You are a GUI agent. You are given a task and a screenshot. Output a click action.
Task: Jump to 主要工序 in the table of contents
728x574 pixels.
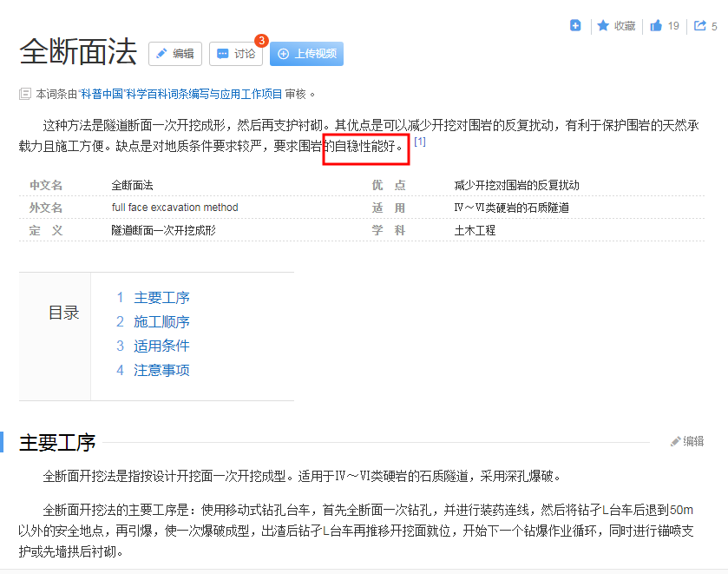[161, 298]
